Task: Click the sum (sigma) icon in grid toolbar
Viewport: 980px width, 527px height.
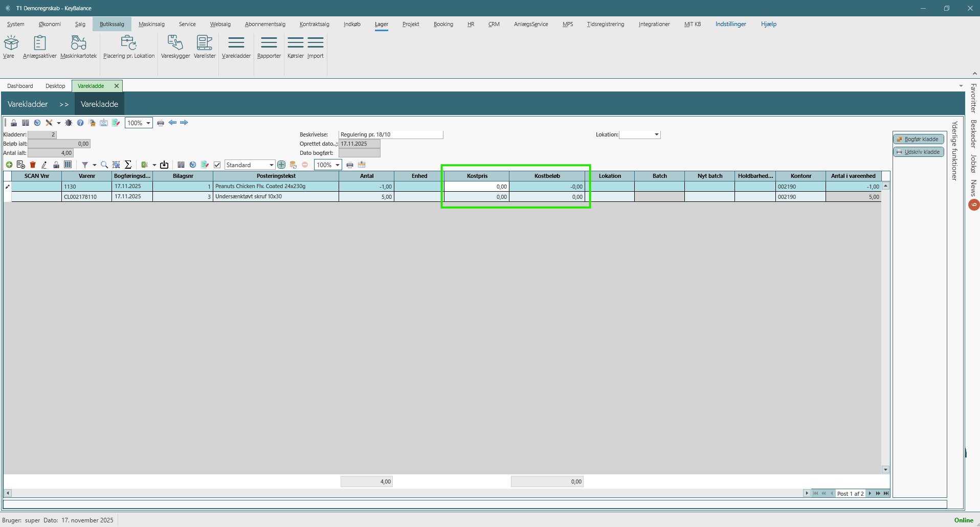Action: [x=128, y=165]
